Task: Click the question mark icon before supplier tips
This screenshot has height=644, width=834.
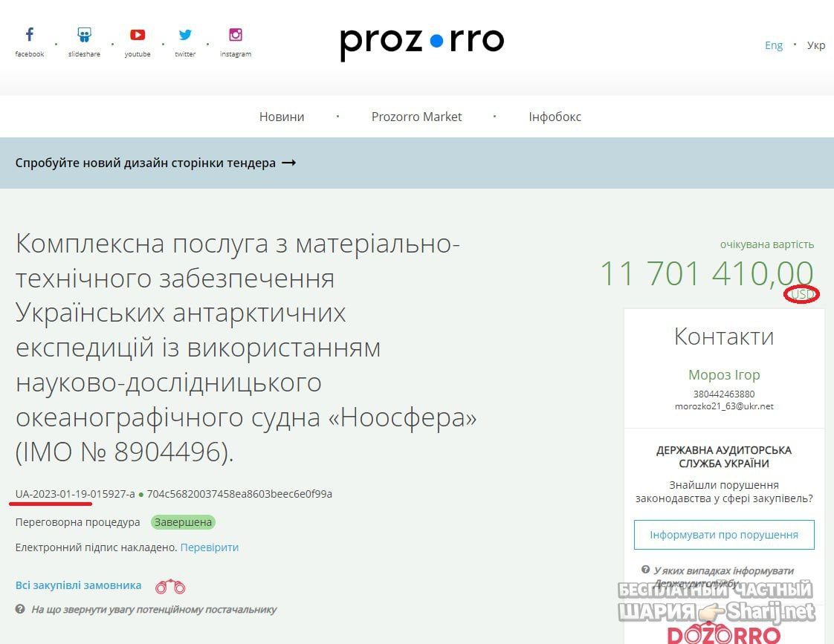Action: 20,609
